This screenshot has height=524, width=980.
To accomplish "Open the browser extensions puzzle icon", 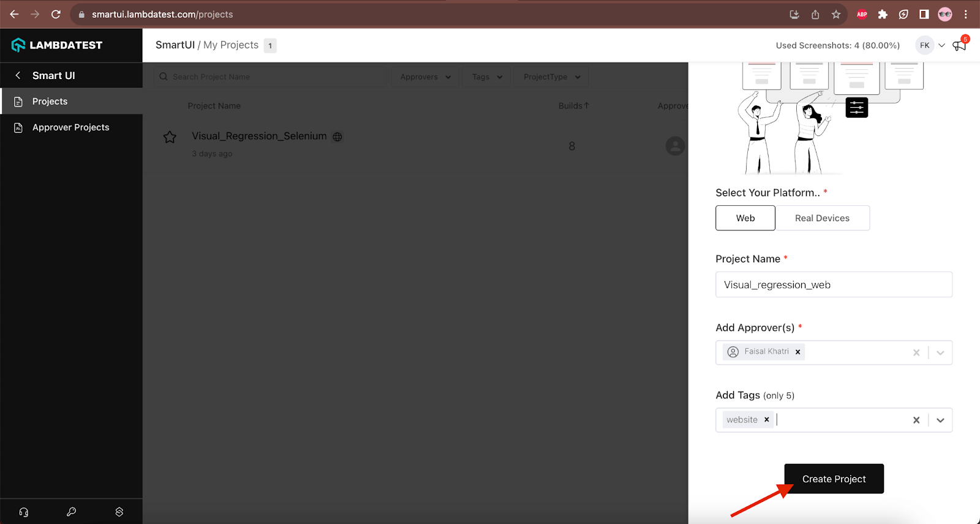I will [883, 14].
